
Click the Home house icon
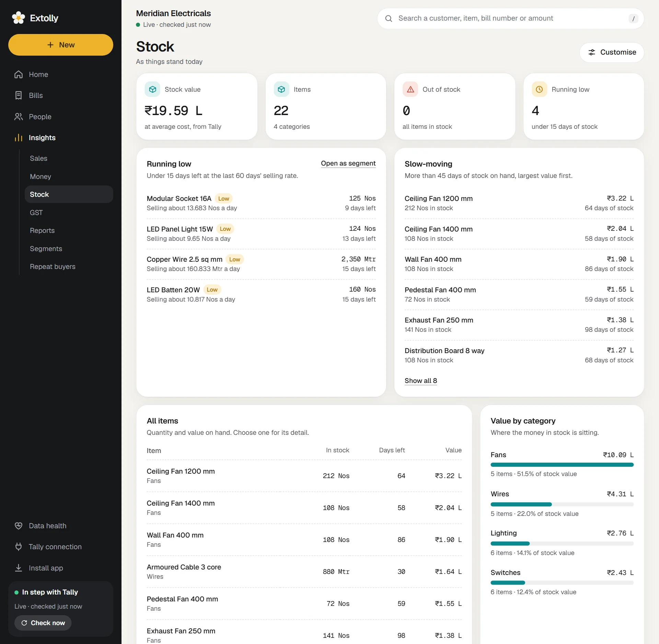[x=19, y=75]
